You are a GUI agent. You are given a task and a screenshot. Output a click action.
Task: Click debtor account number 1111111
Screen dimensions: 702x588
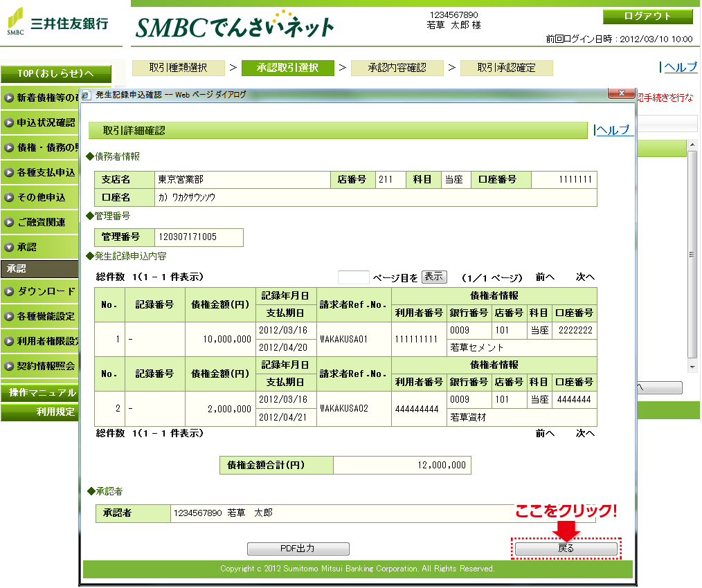click(575, 179)
